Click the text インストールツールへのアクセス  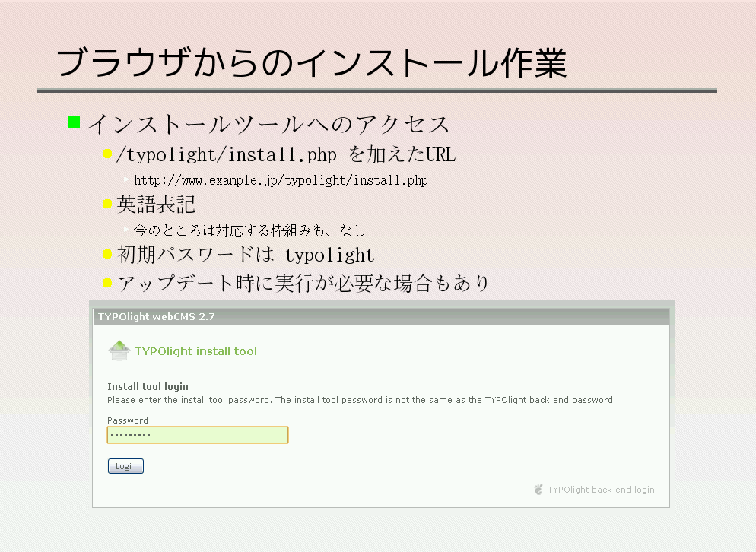268,124
